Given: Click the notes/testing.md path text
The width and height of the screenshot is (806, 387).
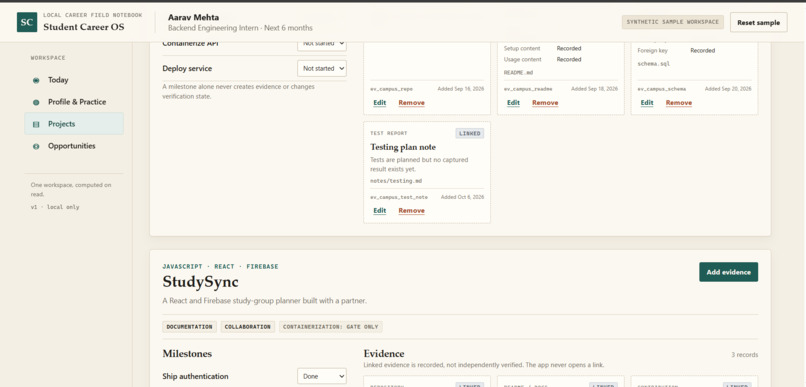Looking at the screenshot, I should [396, 181].
